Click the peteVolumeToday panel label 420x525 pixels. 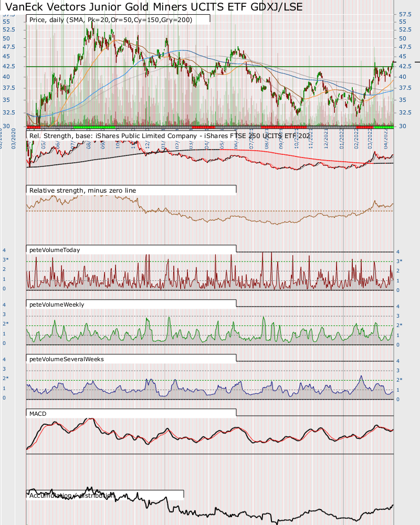point(55,250)
